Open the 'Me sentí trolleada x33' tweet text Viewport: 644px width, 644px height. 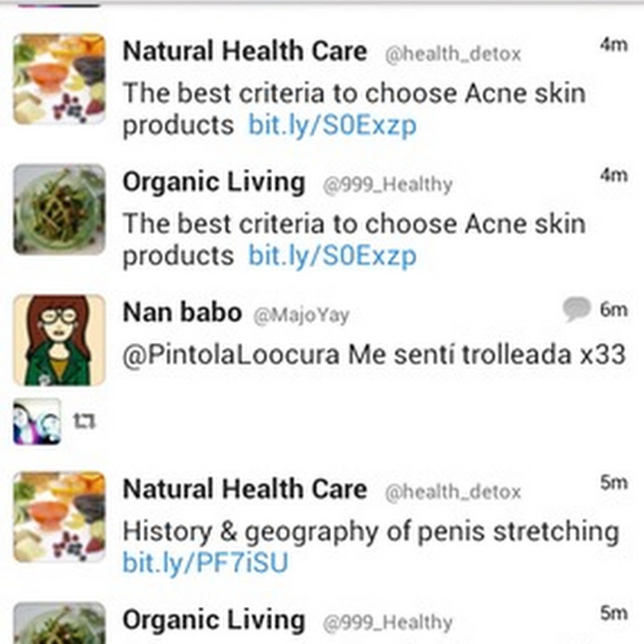[487, 355]
